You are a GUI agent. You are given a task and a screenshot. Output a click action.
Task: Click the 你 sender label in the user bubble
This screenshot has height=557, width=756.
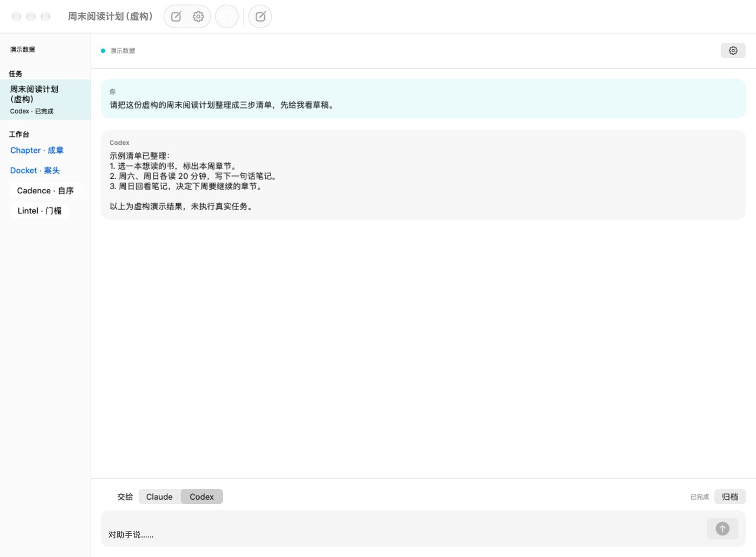(x=112, y=92)
